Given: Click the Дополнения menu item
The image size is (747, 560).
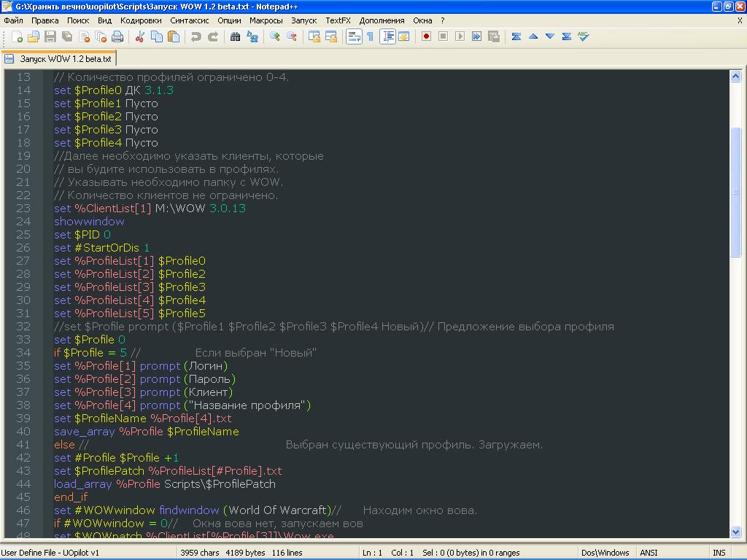Looking at the screenshot, I should (x=382, y=20).
